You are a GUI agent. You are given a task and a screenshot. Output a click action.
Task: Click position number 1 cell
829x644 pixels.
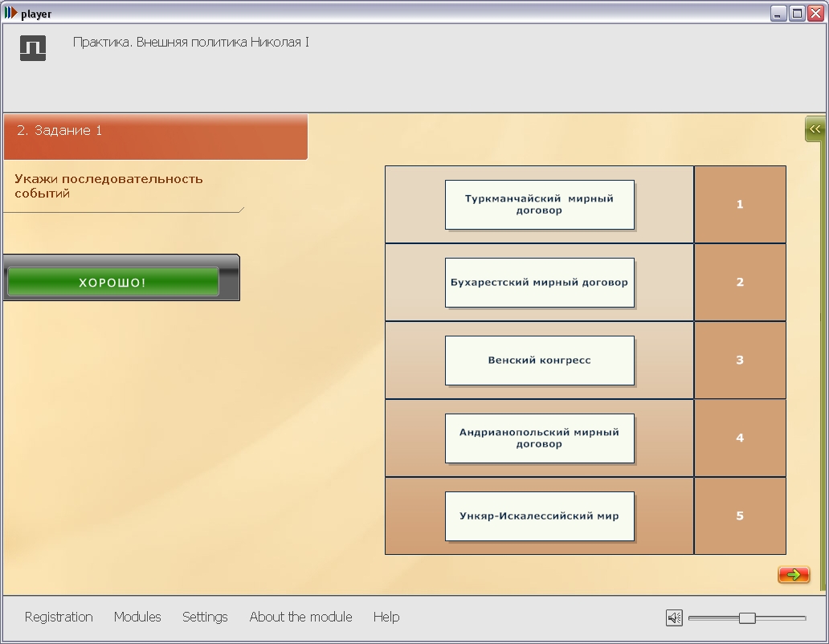[740, 205]
